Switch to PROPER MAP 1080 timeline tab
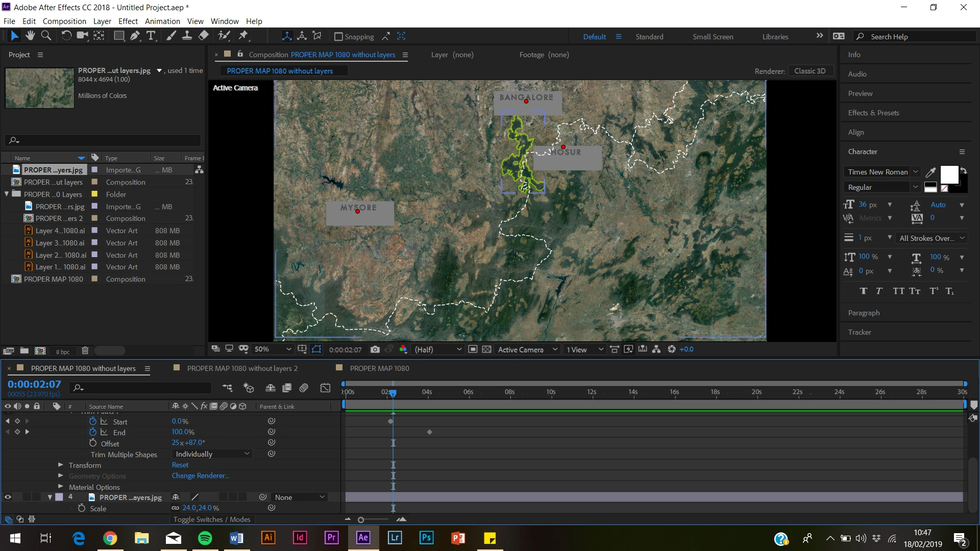This screenshot has height=551, width=980. pos(379,368)
